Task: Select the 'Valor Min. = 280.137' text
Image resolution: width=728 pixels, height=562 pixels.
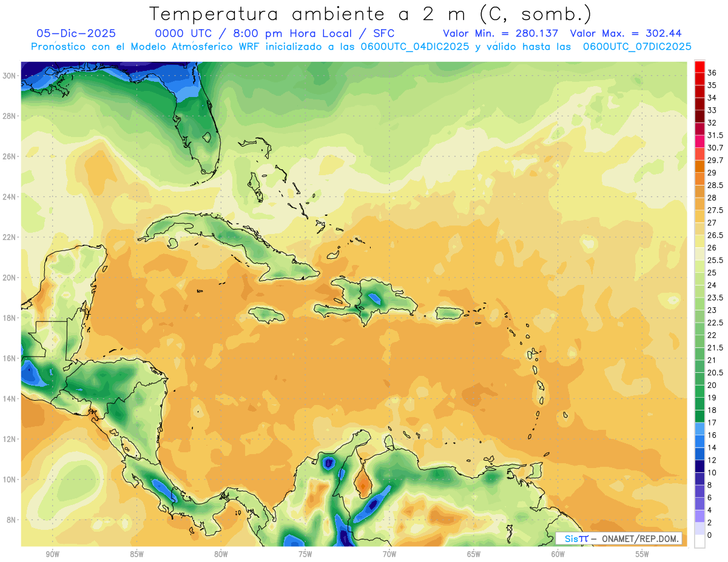Action: [x=500, y=33]
